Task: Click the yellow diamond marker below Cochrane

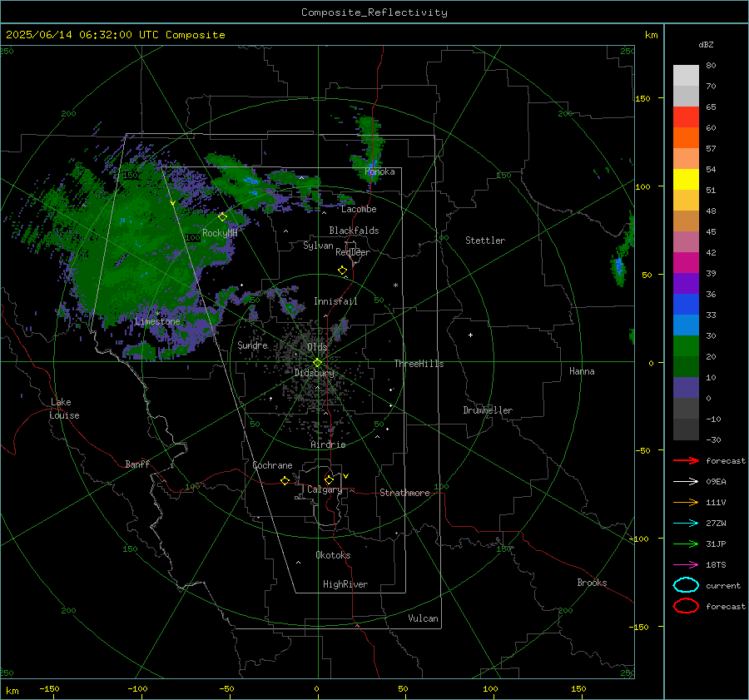Action: 285,480
